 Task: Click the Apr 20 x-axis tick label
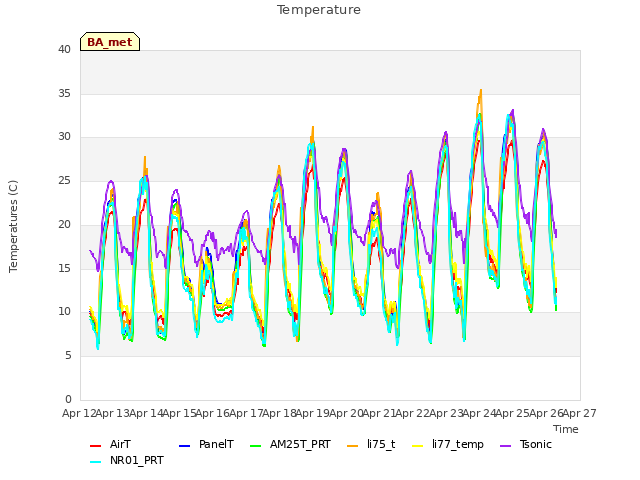pos(346,413)
